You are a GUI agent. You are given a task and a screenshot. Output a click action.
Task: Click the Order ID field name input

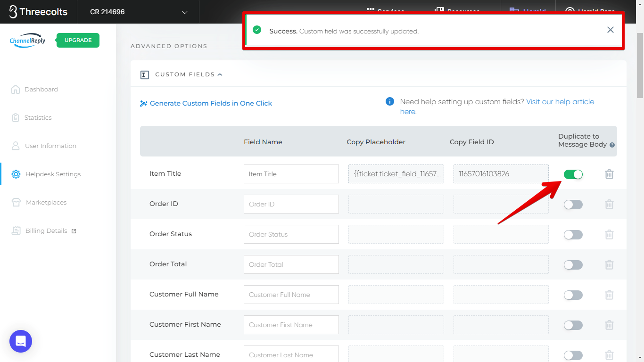(x=291, y=204)
